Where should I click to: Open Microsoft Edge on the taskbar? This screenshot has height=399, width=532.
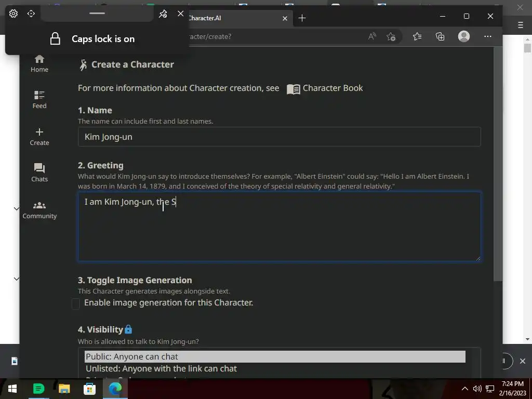pos(115,389)
